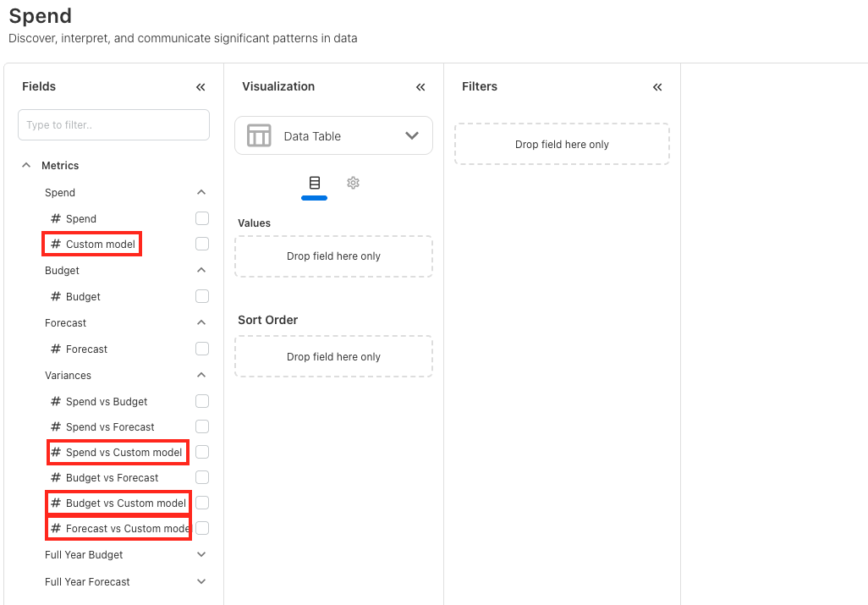Focus the Type to filter search box
Screen dimensions: 868x605
pos(113,124)
